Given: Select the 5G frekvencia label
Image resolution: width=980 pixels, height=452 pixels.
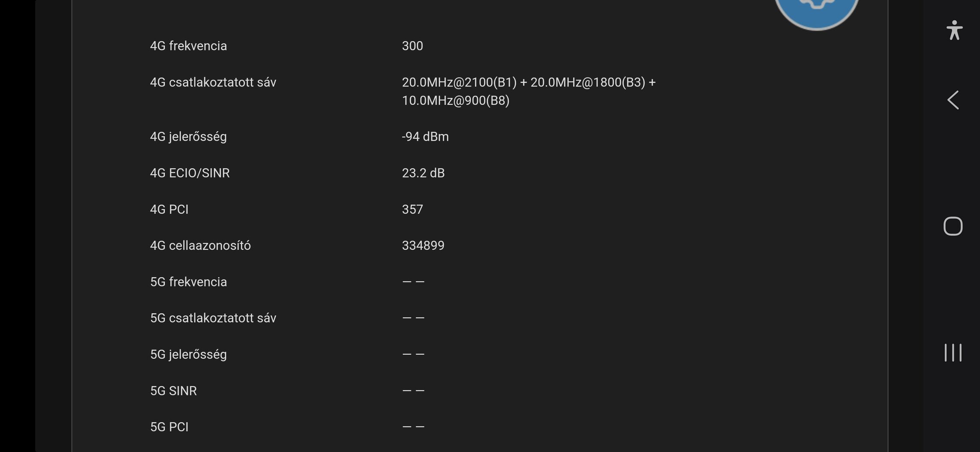Looking at the screenshot, I should click(x=188, y=282).
